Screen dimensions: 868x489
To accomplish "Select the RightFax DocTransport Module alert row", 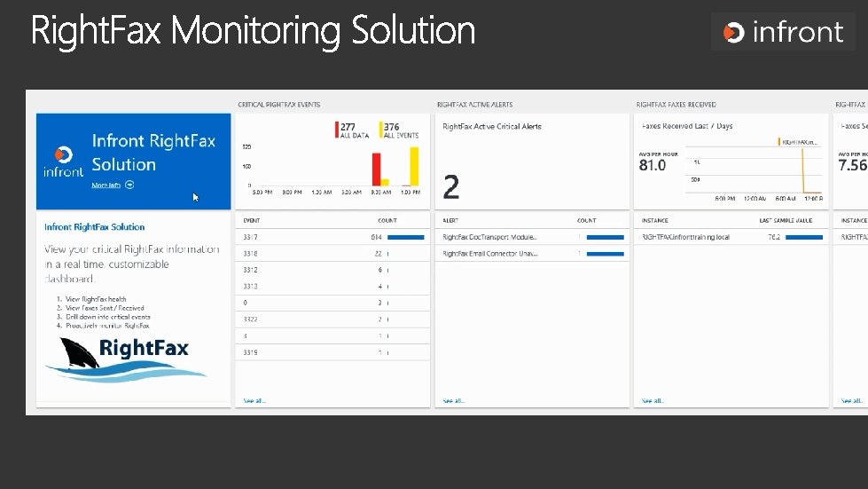I will coord(532,237).
